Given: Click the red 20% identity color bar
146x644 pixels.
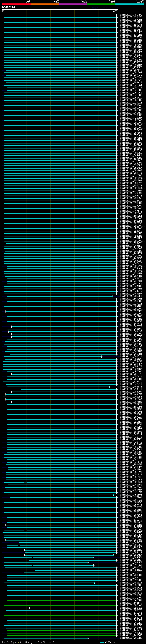Looking at the screenshot, I should pos(16,4).
